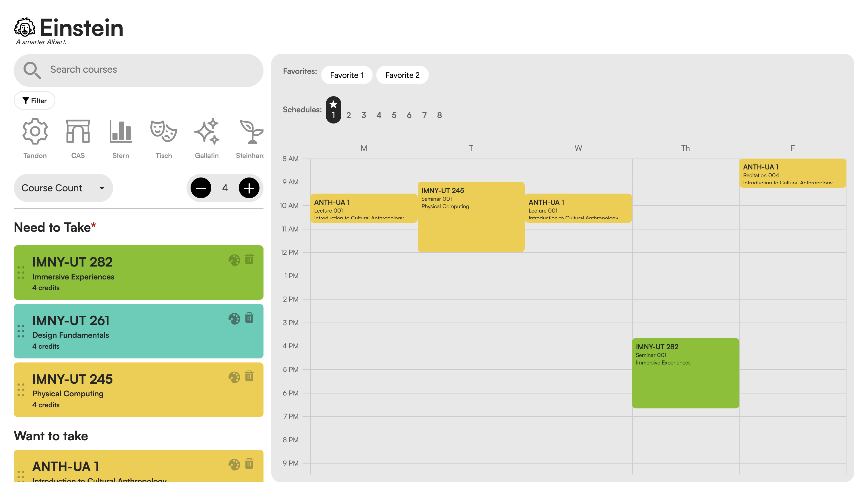The height and width of the screenshot is (494, 868).
Task: Increase course count with plus button
Action: 249,188
